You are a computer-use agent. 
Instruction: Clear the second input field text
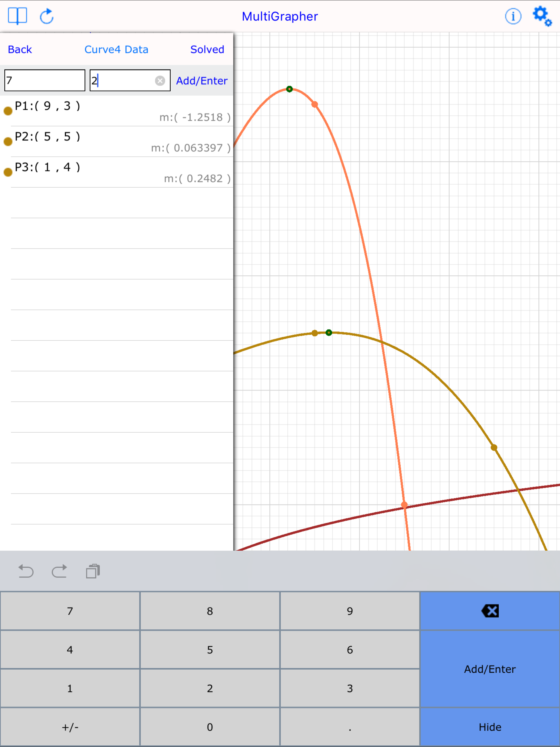pos(160,81)
